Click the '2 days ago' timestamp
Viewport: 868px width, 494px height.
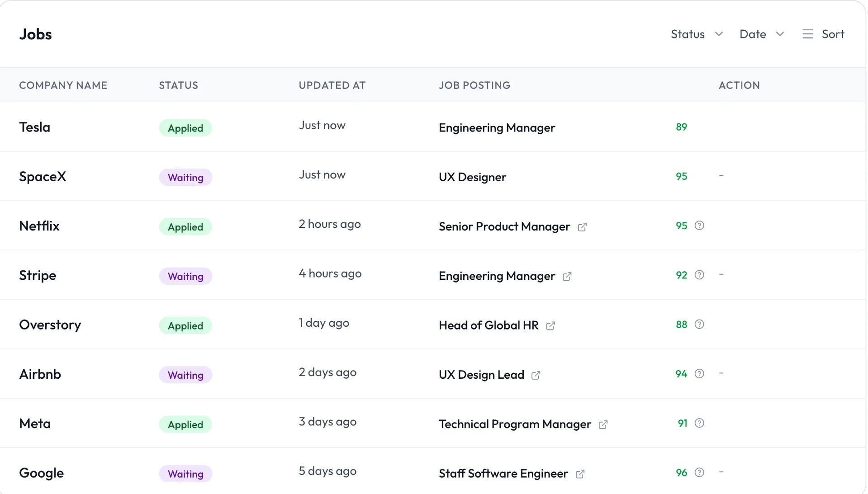click(327, 372)
